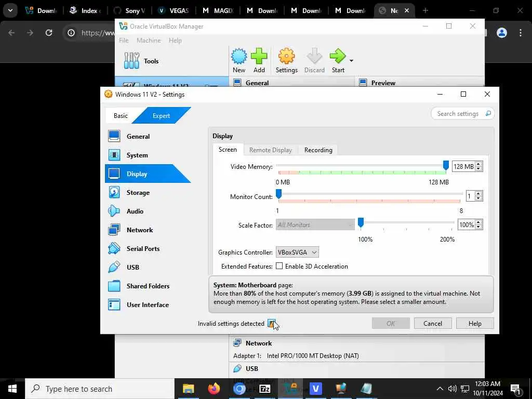This screenshot has height=399, width=532.
Task: Open General settings category icon
Action: point(114,137)
